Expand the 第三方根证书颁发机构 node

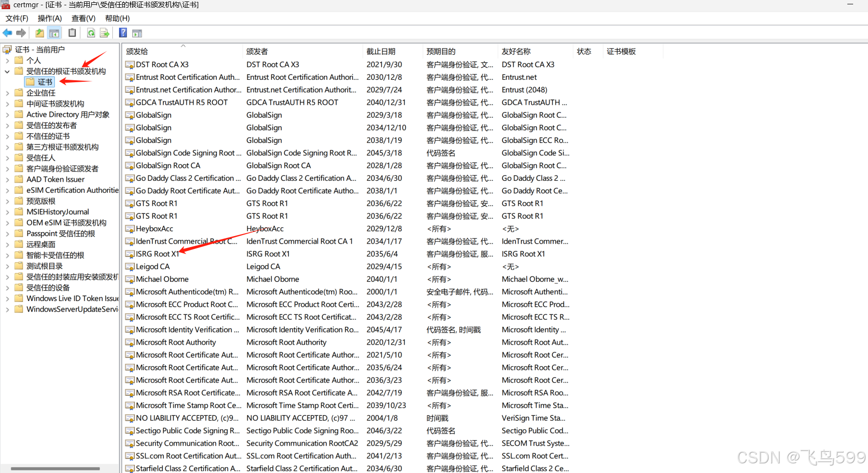[x=7, y=147]
